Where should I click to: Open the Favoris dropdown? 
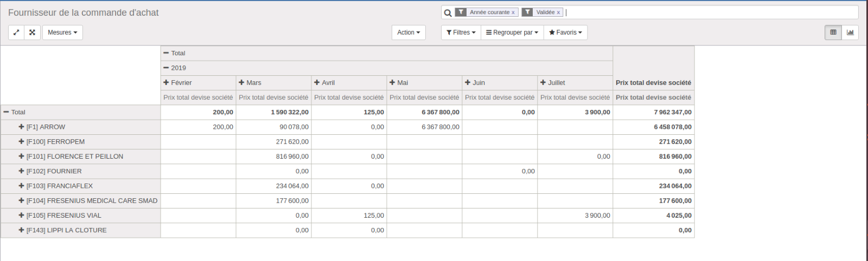[565, 32]
